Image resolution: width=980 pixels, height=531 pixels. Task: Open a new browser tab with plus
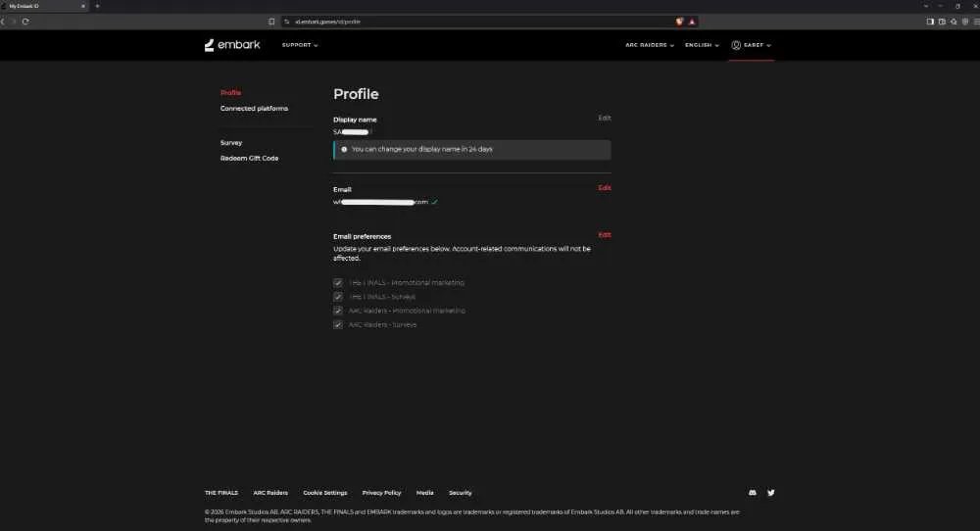pos(97,6)
